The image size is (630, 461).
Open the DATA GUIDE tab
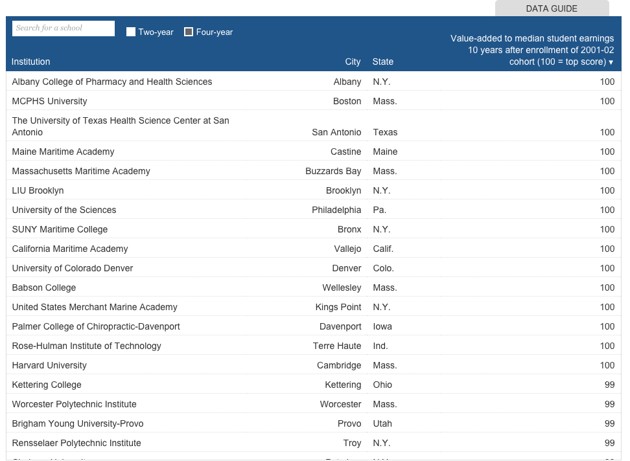pos(551,8)
